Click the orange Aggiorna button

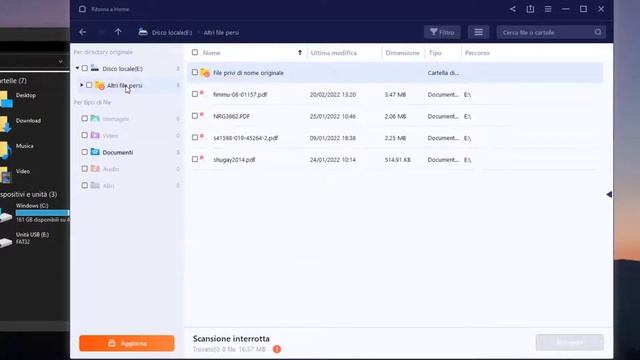pos(127,343)
